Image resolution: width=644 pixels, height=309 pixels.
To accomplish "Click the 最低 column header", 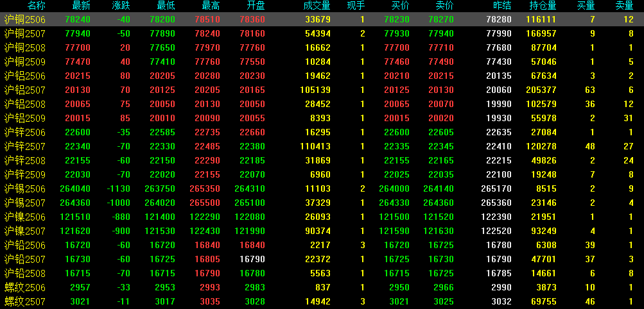I will (166, 5).
